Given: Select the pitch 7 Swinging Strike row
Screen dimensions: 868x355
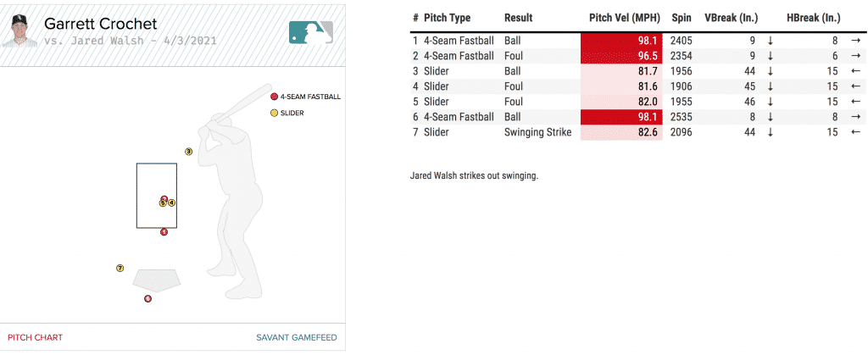Looking at the screenshot, I should pyautogui.click(x=538, y=132).
